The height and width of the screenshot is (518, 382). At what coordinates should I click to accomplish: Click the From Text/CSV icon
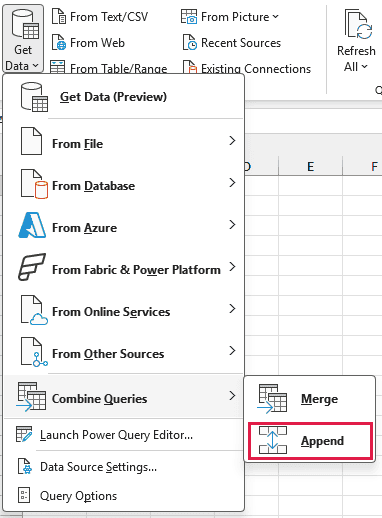tap(59, 17)
